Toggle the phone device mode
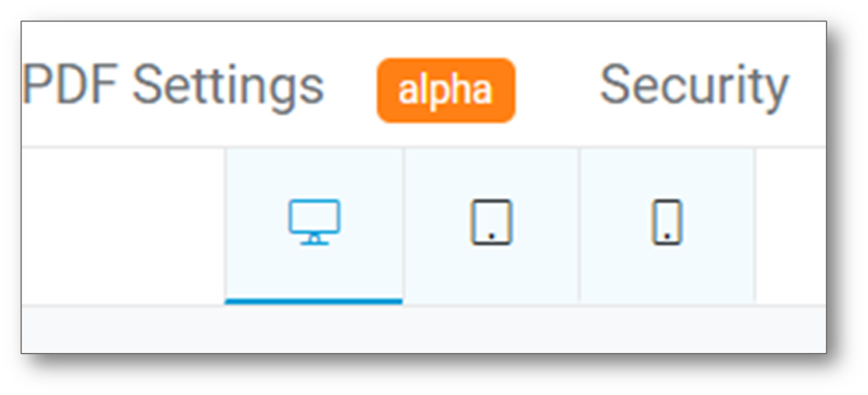Viewport: 868px width, 395px height. pos(667,226)
